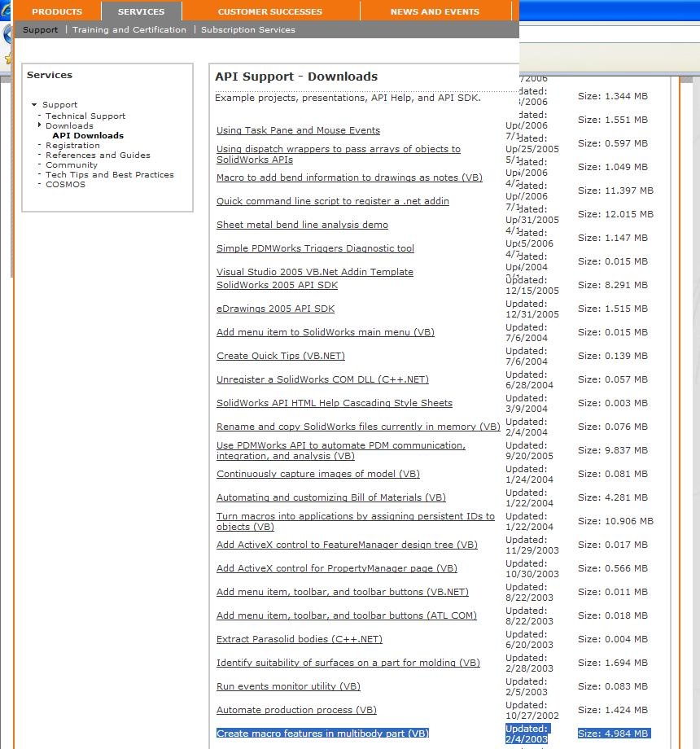Open ActiveX control to FeatureManager design tree
The height and width of the screenshot is (749, 700).
347,545
